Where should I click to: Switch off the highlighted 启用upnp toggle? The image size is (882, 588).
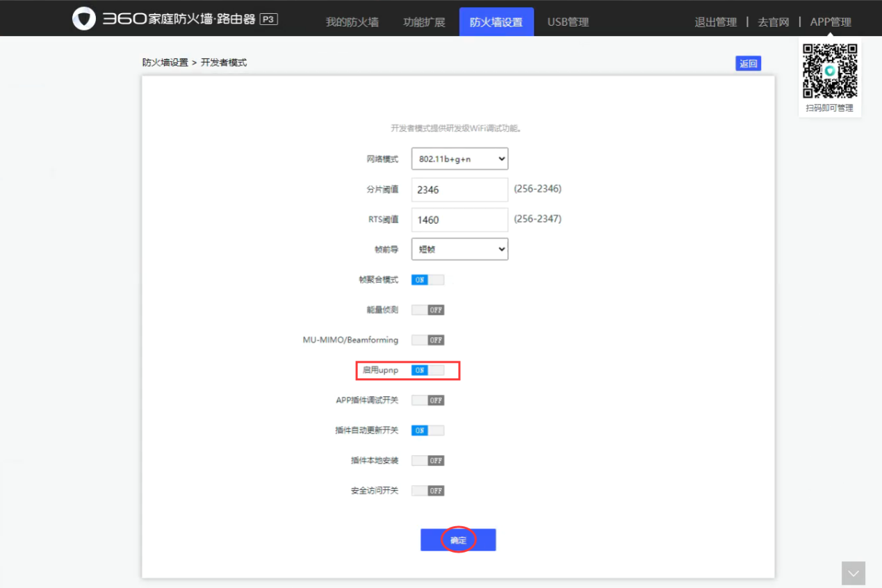427,370
